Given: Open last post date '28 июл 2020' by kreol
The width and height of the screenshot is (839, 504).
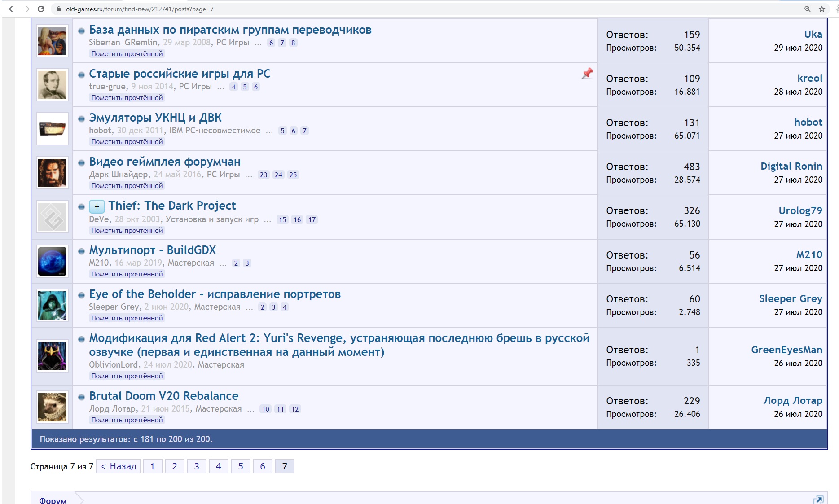Looking at the screenshot, I should tap(798, 92).
